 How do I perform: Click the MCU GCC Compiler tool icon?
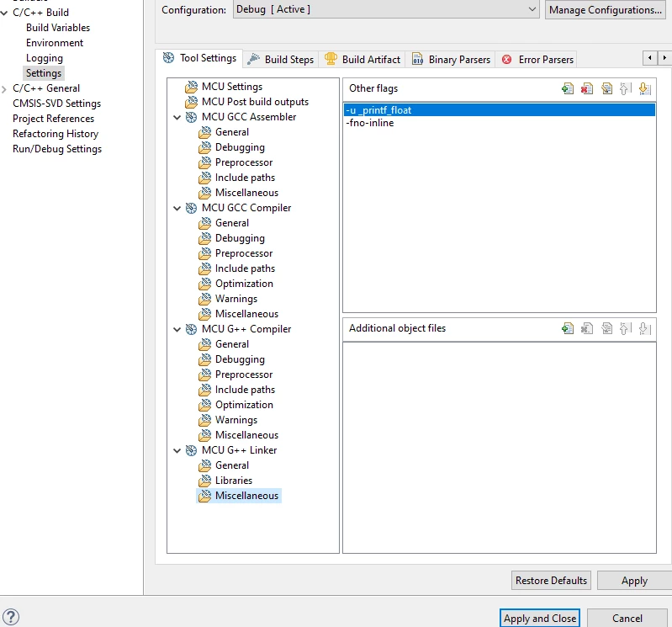coord(191,208)
